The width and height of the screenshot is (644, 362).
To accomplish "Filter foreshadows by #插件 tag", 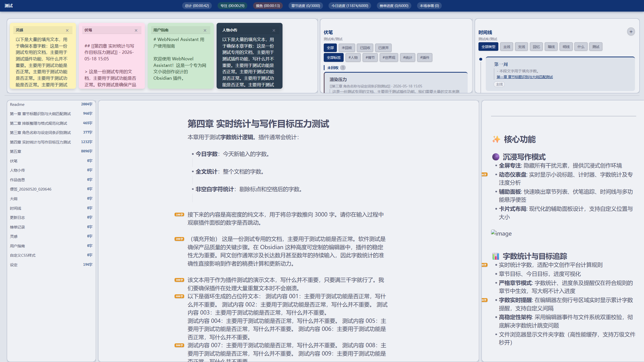I will click(x=425, y=58).
